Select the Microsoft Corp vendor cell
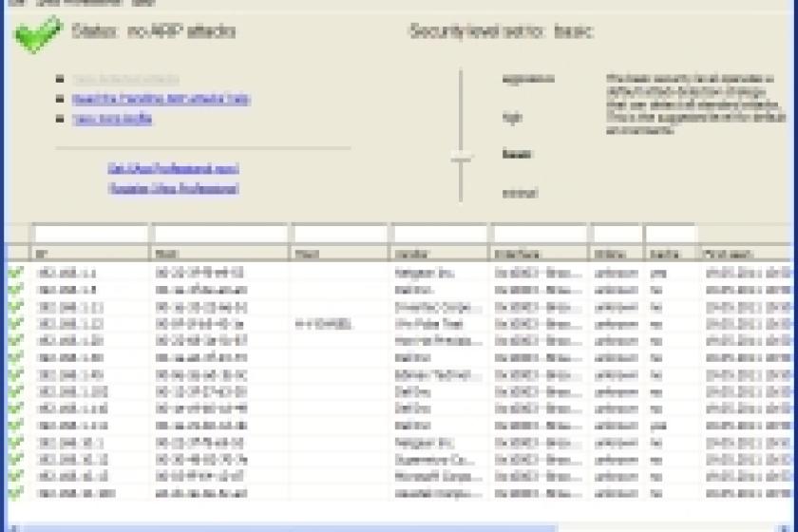The height and width of the screenshot is (532, 798). [440, 477]
